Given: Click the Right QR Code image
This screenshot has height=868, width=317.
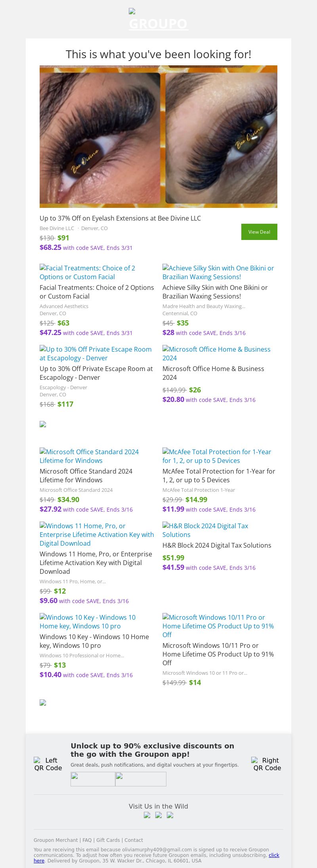Looking at the screenshot, I should click(267, 764).
